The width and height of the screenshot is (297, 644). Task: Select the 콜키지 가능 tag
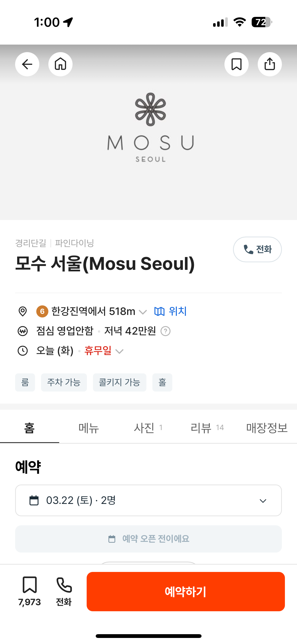point(120,382)
